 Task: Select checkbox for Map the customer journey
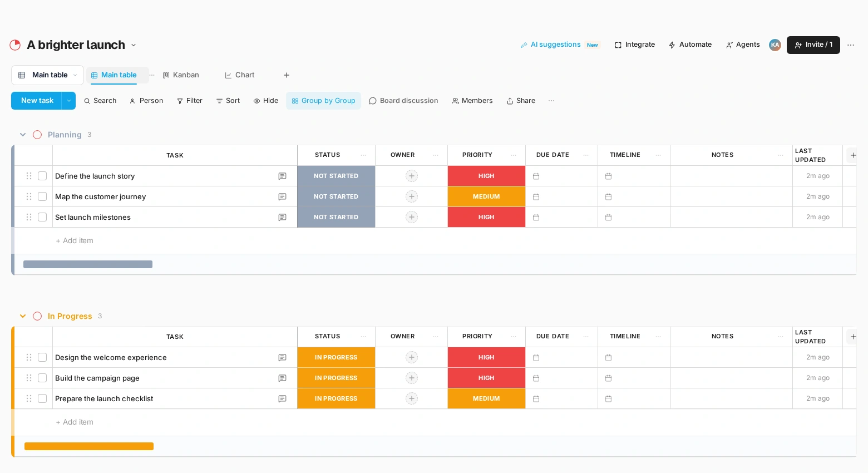(x=42, y=196)
